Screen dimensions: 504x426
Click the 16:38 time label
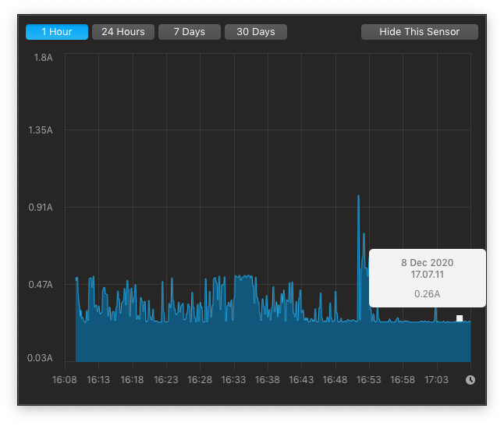click(268, 380)
